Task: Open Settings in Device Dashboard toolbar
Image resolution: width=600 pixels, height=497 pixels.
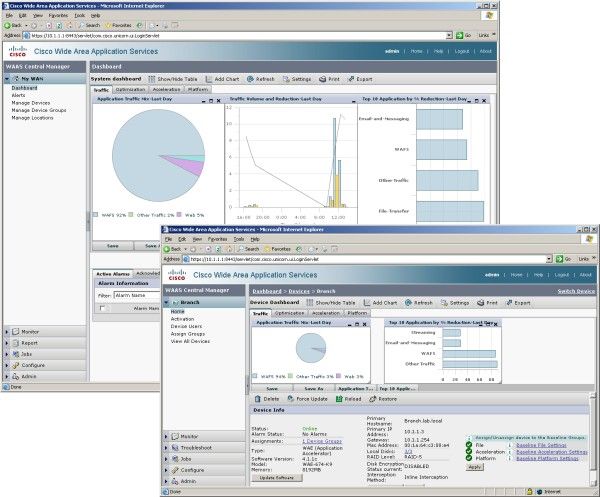Action: (455, 303)
